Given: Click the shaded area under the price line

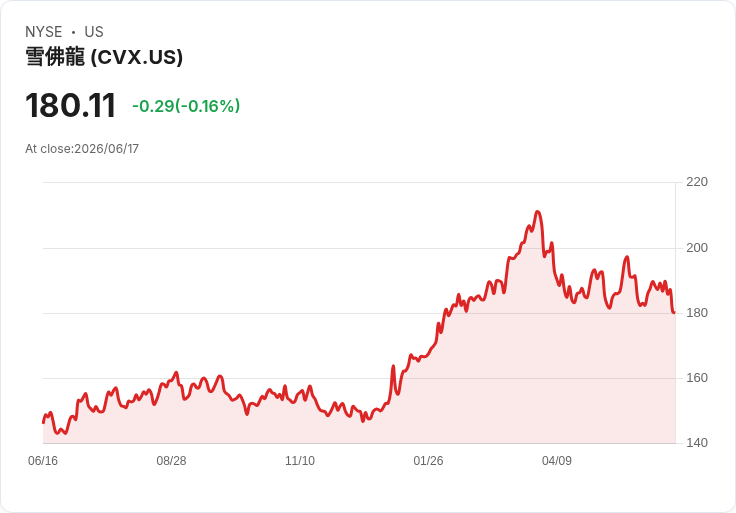Looking at the screenshot, I should pos(469,385).
